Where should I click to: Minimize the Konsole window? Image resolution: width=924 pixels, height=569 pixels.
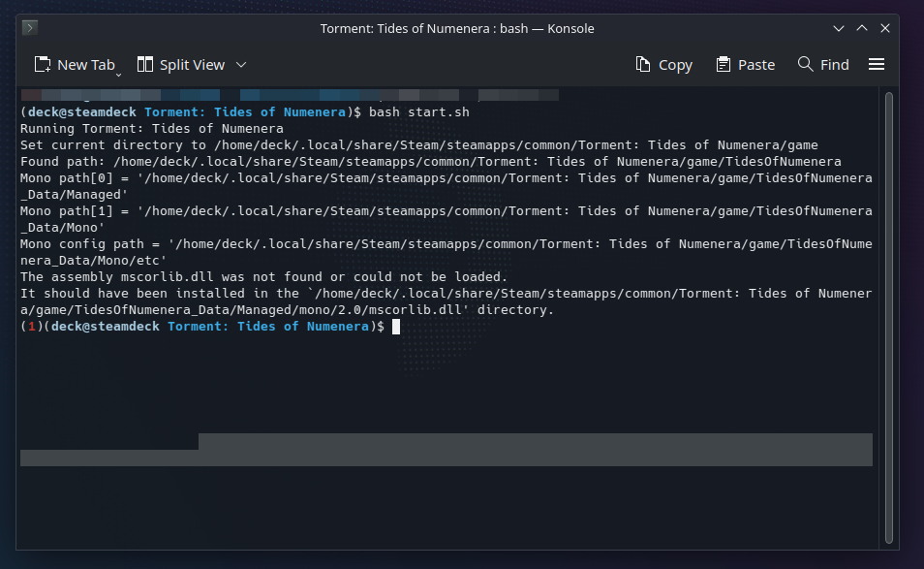839,28
